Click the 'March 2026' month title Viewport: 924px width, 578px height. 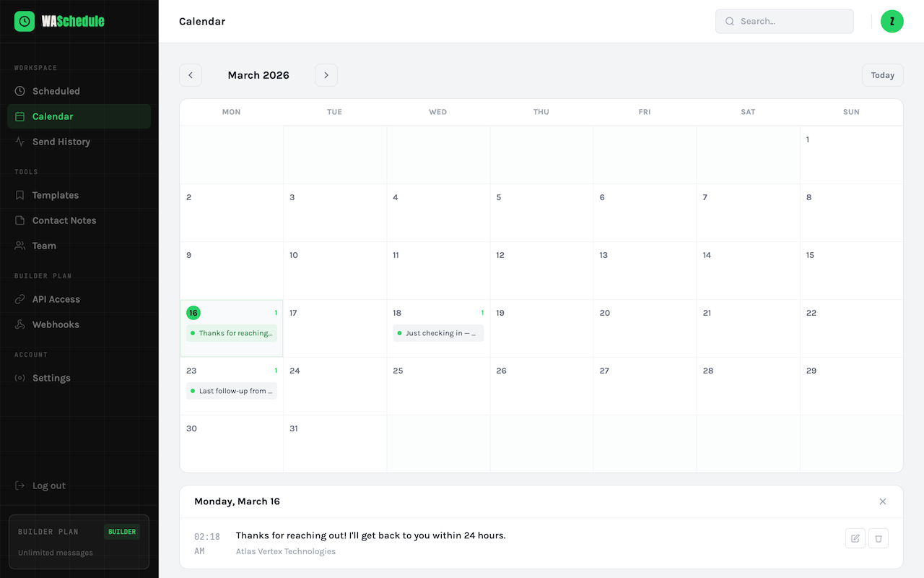pos(258,75)
